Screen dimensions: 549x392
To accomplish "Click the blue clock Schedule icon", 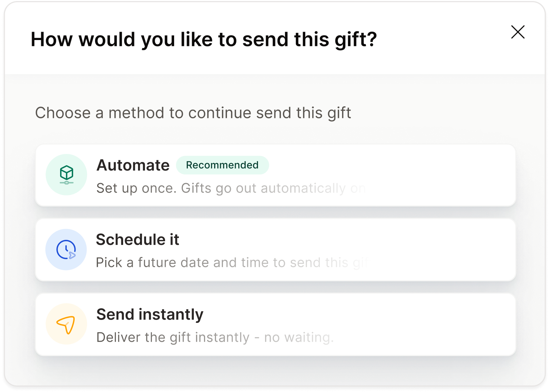I will 66,249.
